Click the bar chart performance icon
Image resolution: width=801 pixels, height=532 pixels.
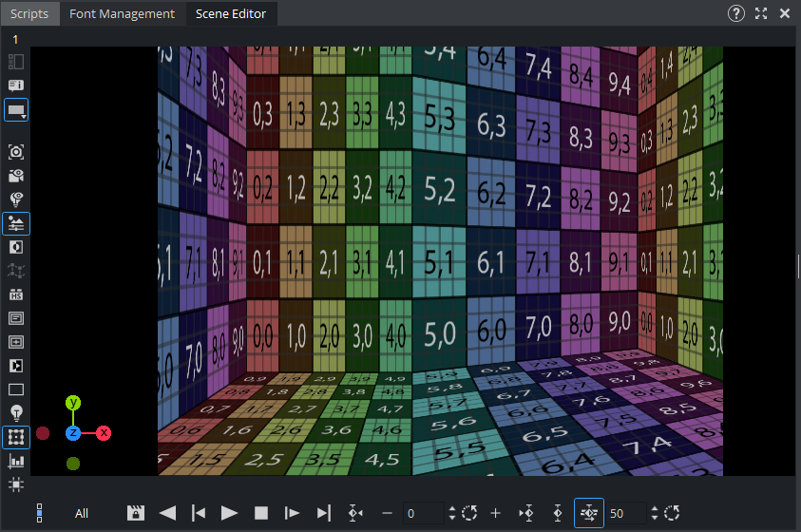(x=16, y=461)
